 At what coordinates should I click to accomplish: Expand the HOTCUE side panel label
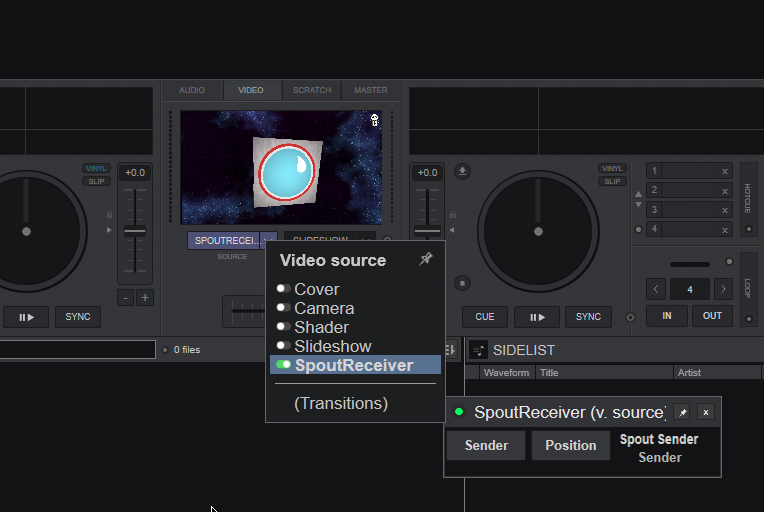[748, 198]
